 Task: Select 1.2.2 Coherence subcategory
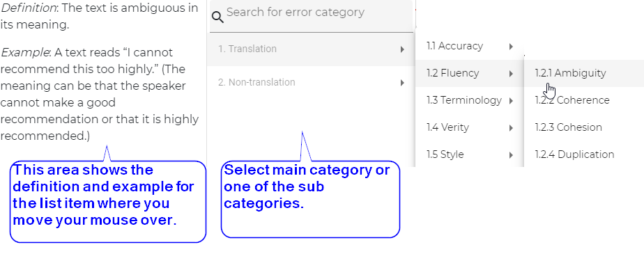point(584,100)
